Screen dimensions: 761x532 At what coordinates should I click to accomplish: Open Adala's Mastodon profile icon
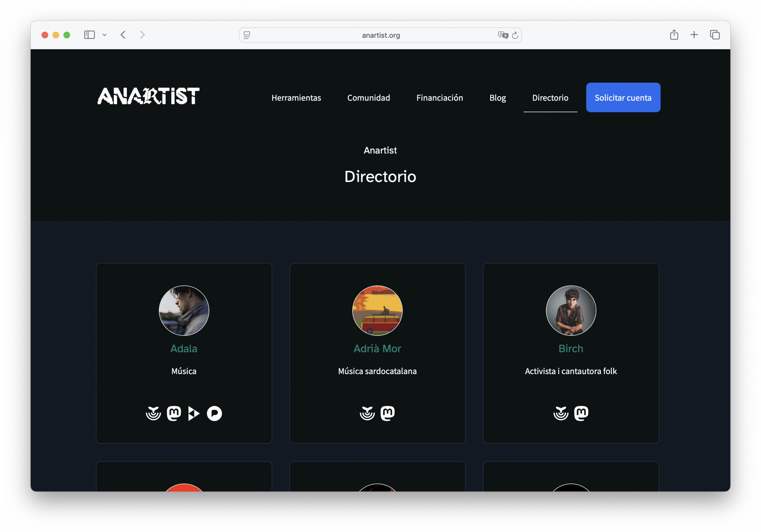tap(174, 413)
